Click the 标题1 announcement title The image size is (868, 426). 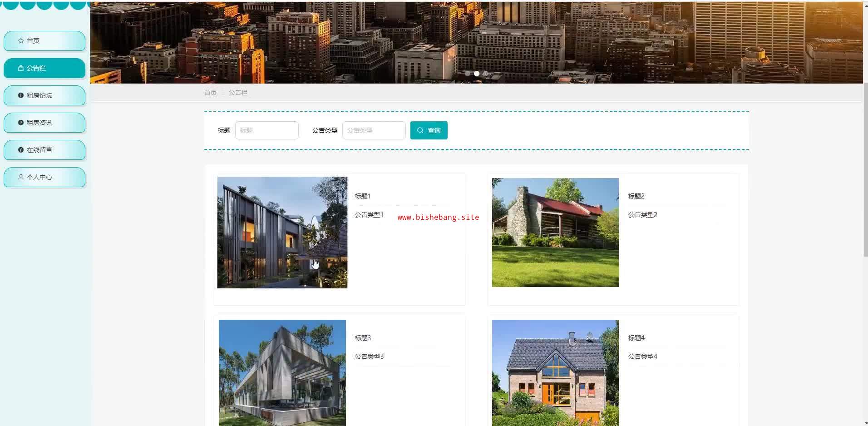click(363, 196)
